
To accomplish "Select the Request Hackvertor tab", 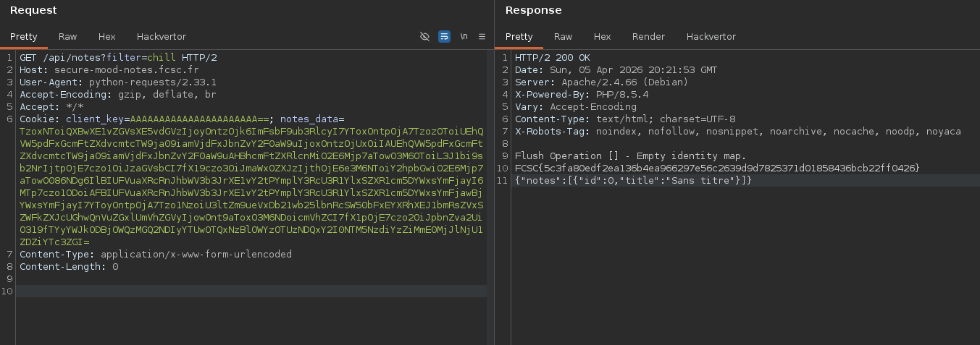I will click(x=161, y=36).
